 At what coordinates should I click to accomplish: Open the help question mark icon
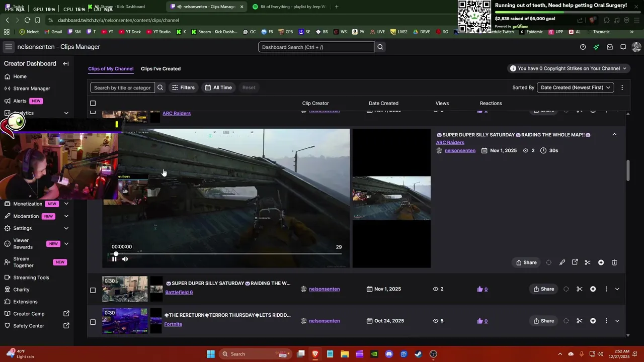pos(583,47)
